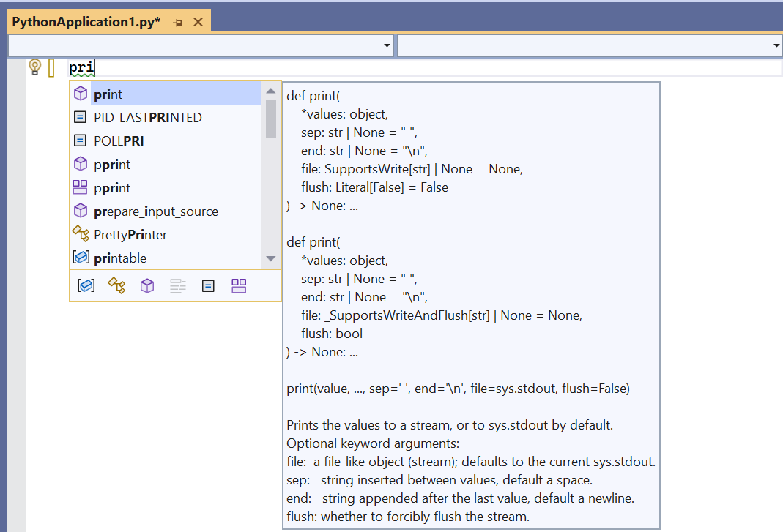Image resolution: width=783 pixels, height=532 pixels.
Task: Click the scroll up arrow in completion list
Action: 271,91
